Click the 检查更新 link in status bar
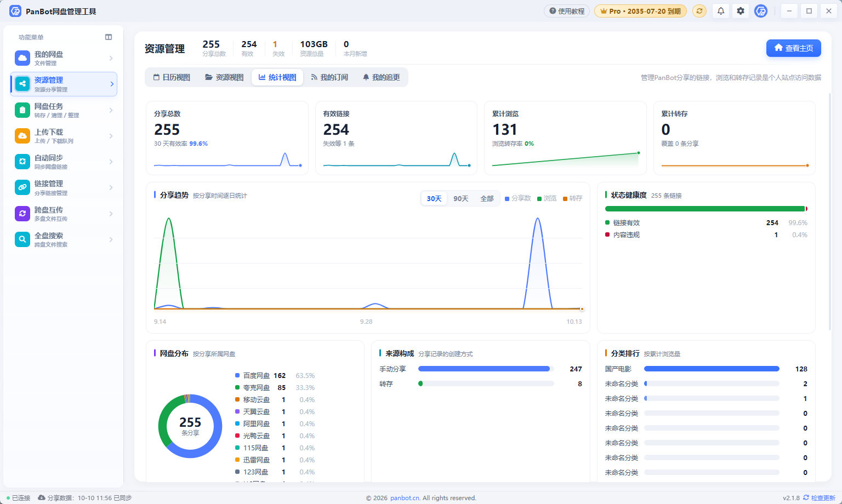 [819, 498]
